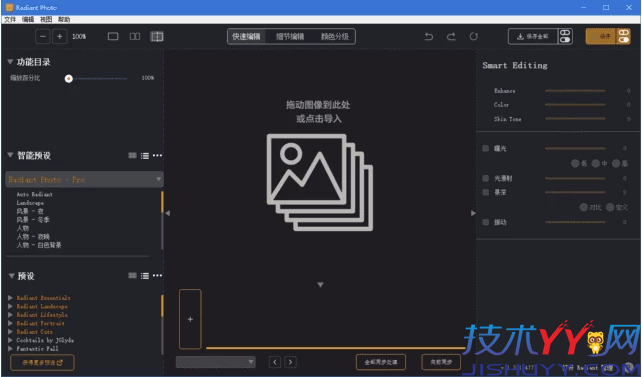
Task: Click the Skin Tone slider track
Action: coord(575,119)
